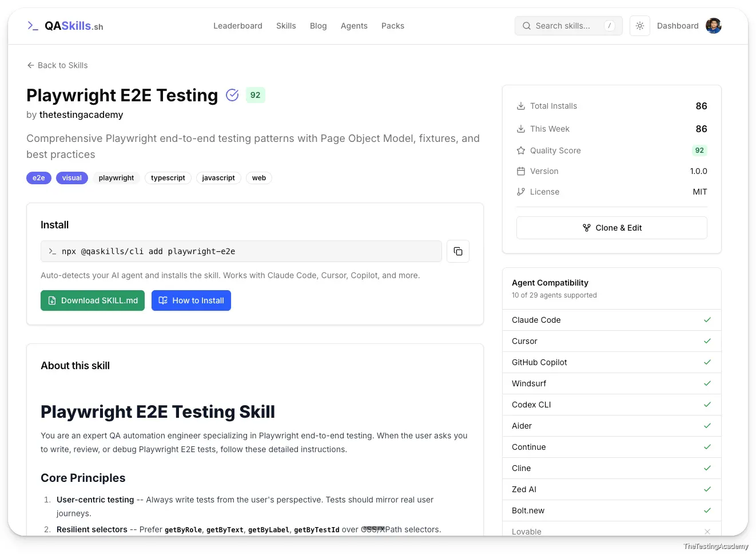Click the GitHub Copilot supported checkmark

[x=707, y=362]
